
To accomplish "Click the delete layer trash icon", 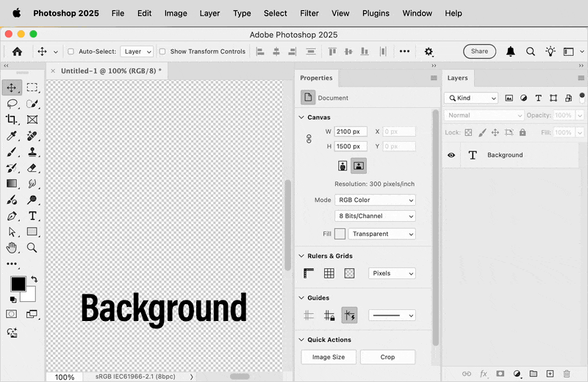I will point(567,373).
